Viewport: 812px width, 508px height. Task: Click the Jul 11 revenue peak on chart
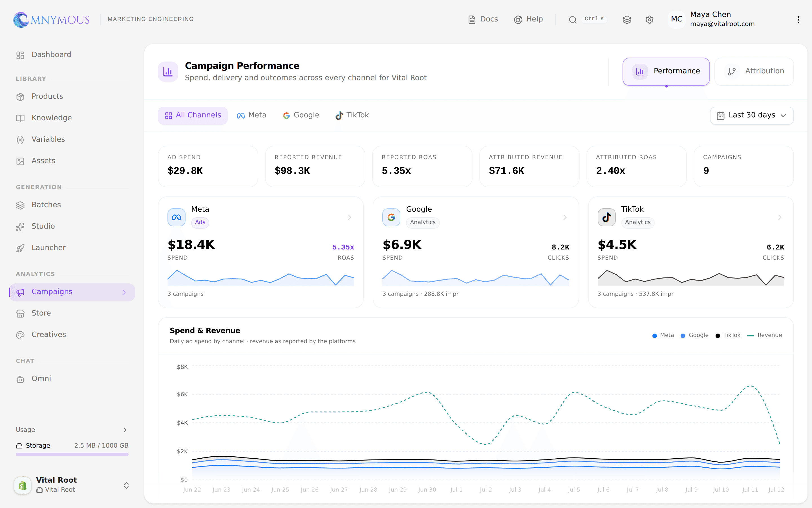[751, 386]
